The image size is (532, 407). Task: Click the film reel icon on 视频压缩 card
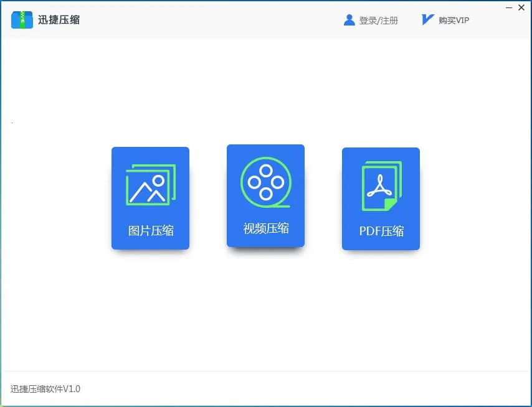click(266, 182)
